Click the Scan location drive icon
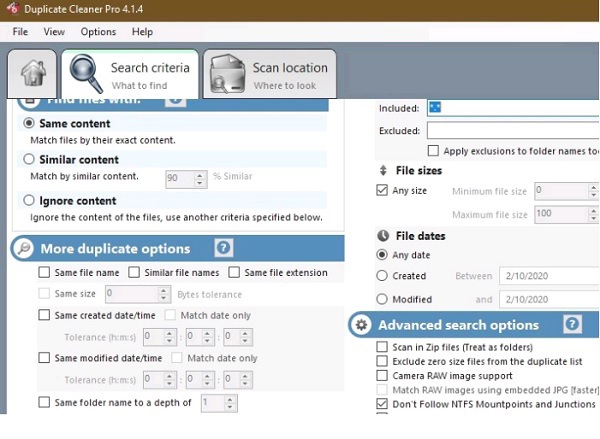Image resolution: width=600 pixels, height=439 pixels. point(226,75)
